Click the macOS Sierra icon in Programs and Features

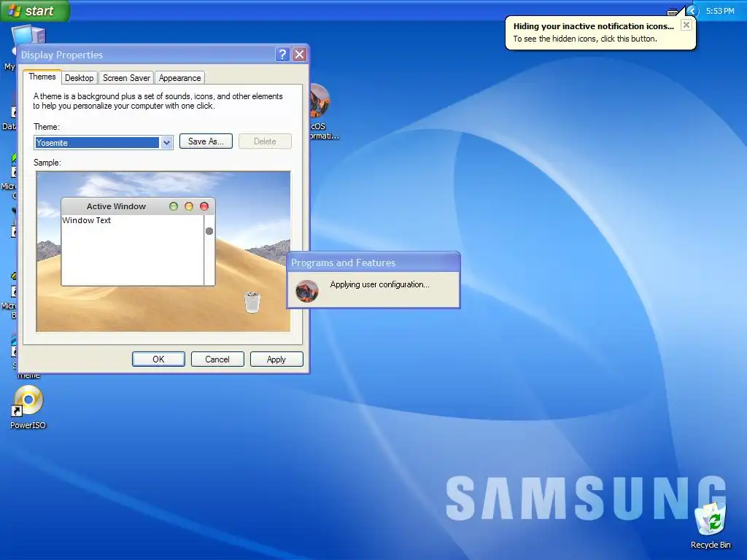307,290
